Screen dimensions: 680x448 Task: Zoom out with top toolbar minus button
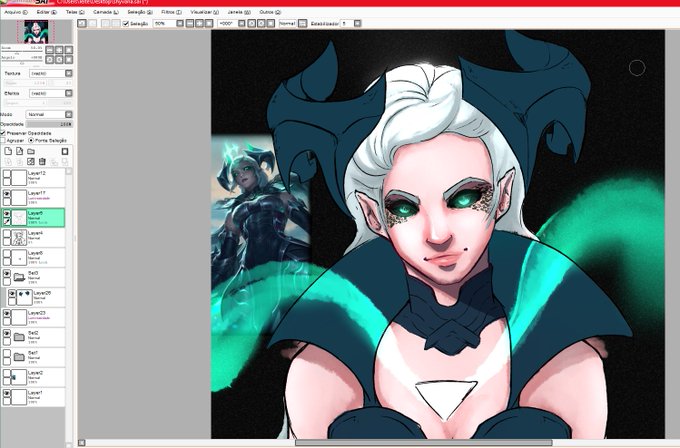tap(190, 23)
